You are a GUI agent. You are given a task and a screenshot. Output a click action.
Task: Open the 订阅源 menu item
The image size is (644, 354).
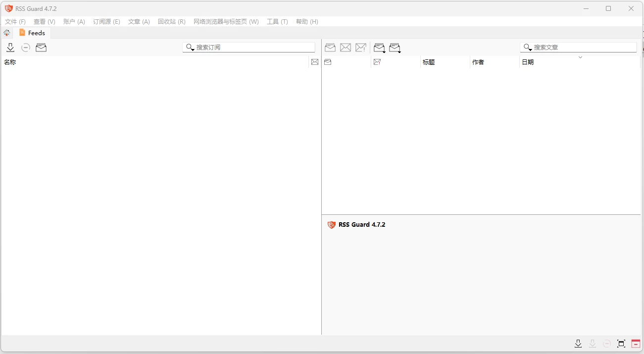click(x=106, y=22)
